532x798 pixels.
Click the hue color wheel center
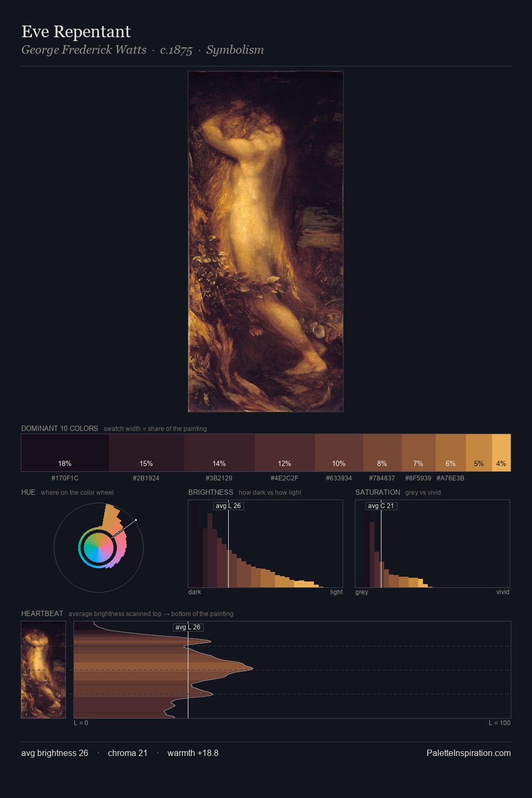point(98,547)
